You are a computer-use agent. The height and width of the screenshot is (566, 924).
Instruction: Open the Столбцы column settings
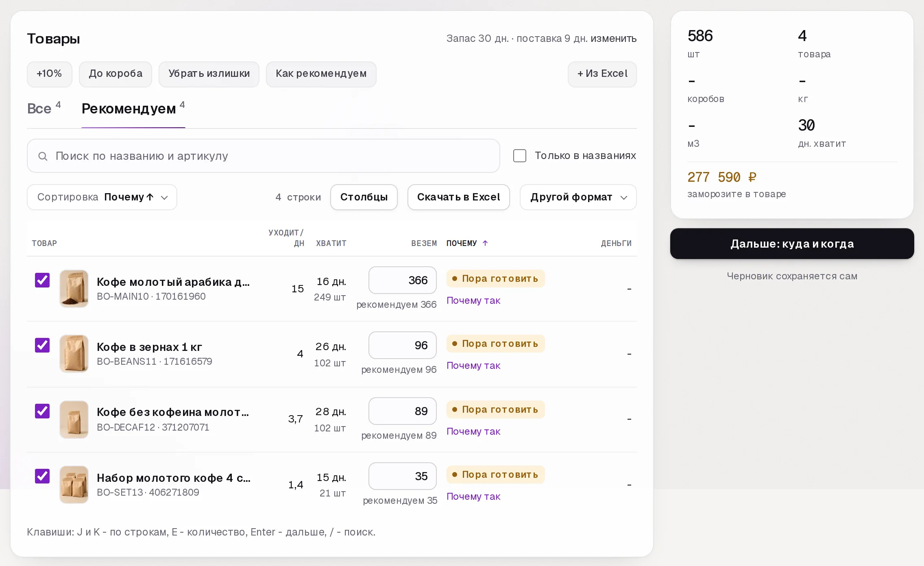pyautogui.click(x=364, y=197)
